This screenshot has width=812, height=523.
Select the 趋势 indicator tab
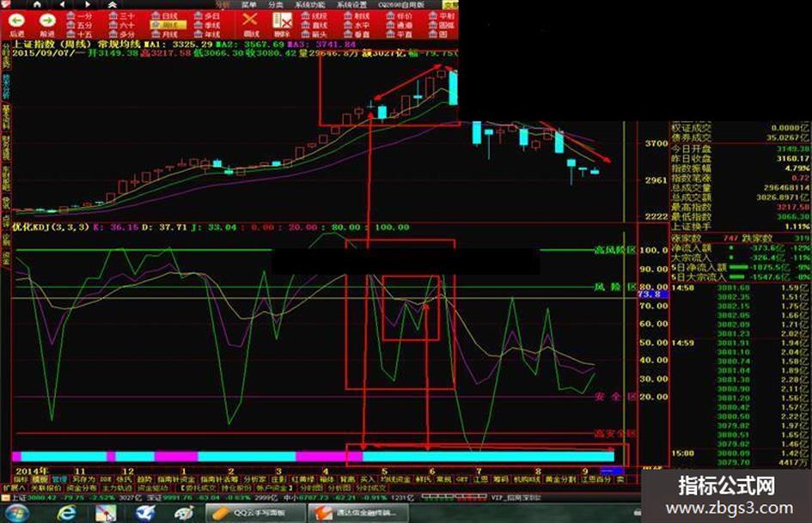pyautogui.click(x=144, y=479)
